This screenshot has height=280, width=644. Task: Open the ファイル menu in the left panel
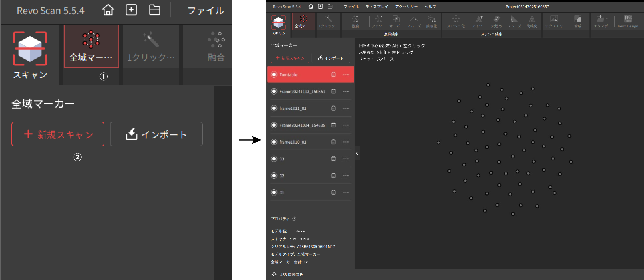[x=206, y=10]
